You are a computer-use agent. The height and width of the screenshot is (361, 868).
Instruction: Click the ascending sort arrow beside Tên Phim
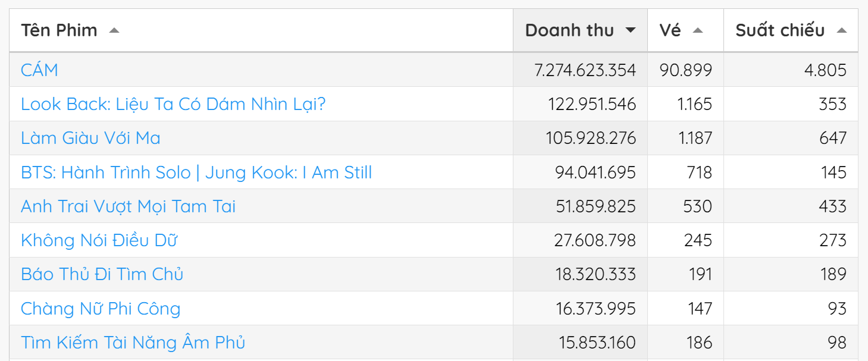114,30
